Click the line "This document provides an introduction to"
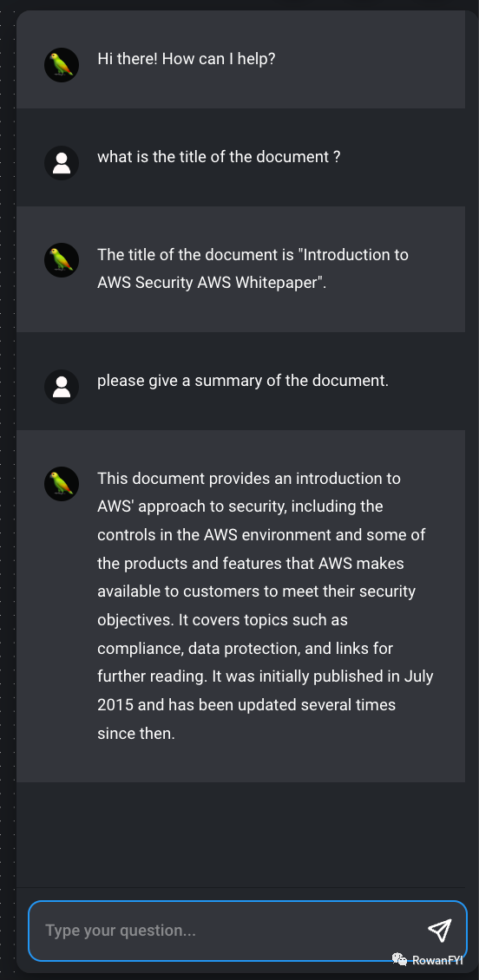Image resolution: width=479 pixels, height=980 pixels. pyautogui.click(x=249, y=478)
